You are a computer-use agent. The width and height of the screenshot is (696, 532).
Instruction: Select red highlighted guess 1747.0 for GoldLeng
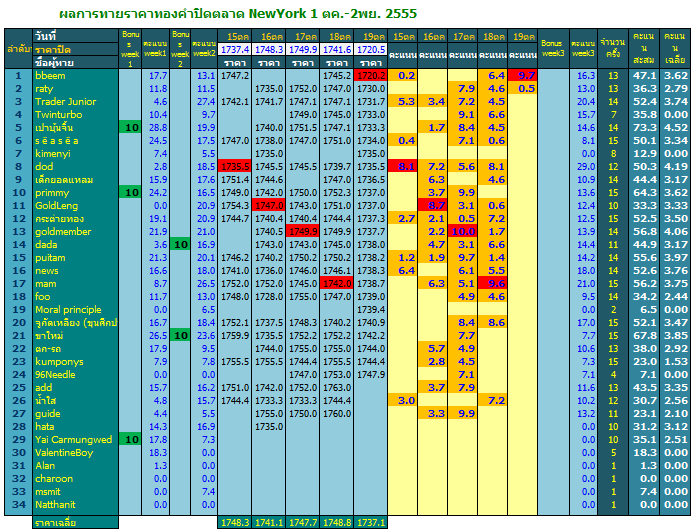tap(269, 205)
